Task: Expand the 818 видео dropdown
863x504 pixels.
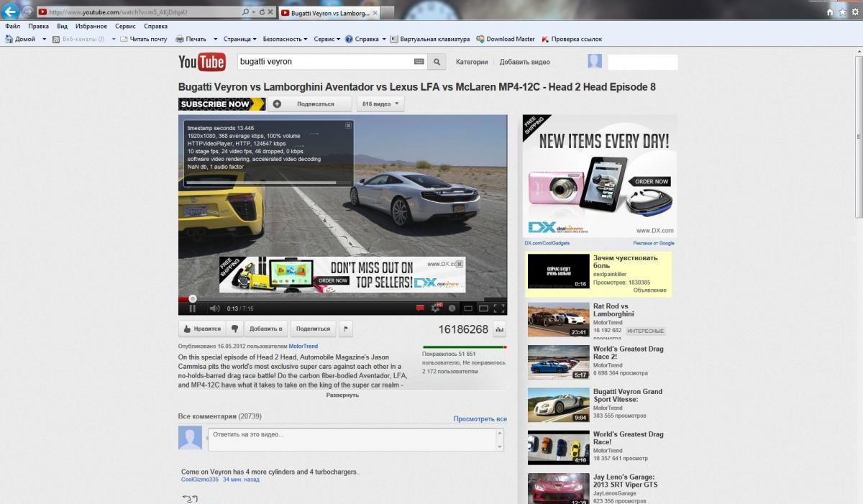Action: 380,104
